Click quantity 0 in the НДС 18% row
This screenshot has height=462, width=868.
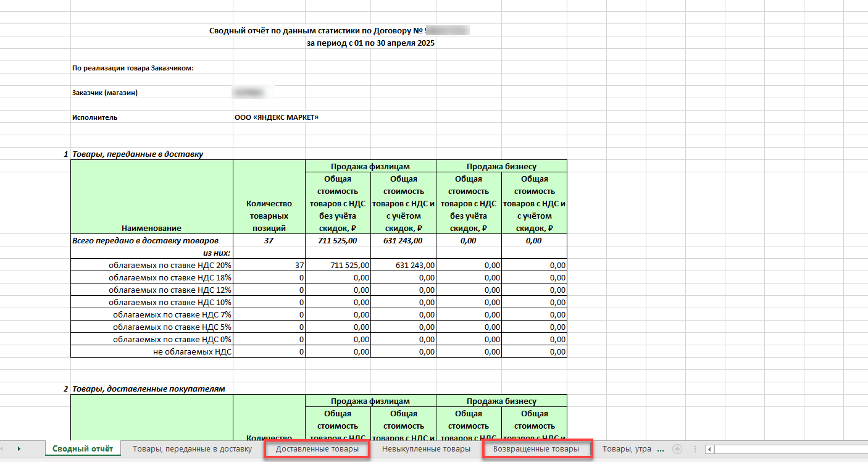click(269, 277)
